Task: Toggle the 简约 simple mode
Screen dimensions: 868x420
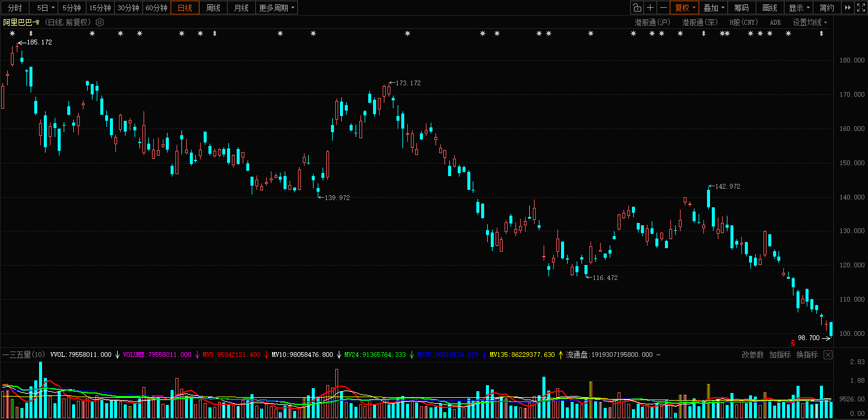Action: point(827,8)
